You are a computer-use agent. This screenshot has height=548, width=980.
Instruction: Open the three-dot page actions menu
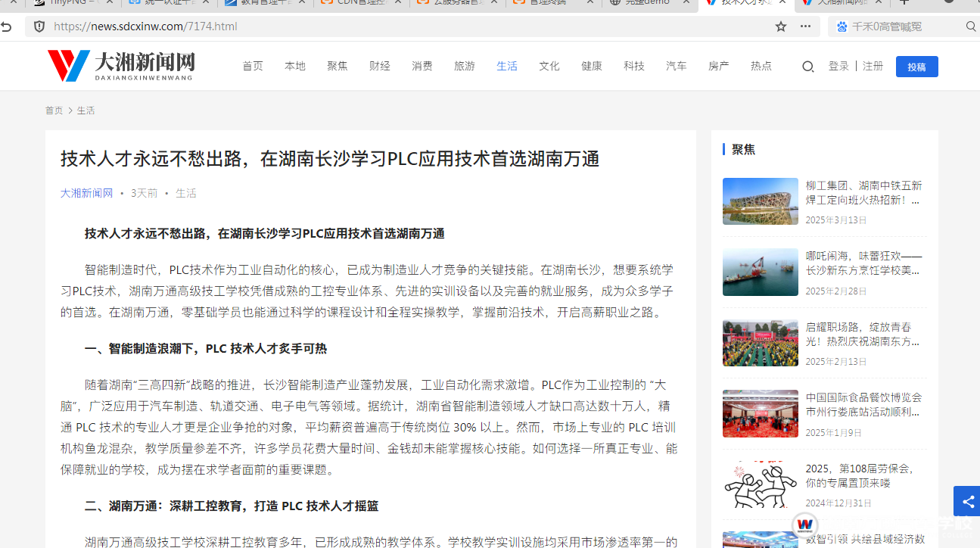805,26
